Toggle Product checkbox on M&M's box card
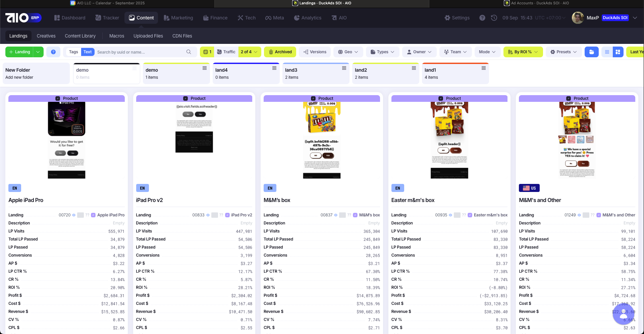The image size is (644, 334). [313, 98]
